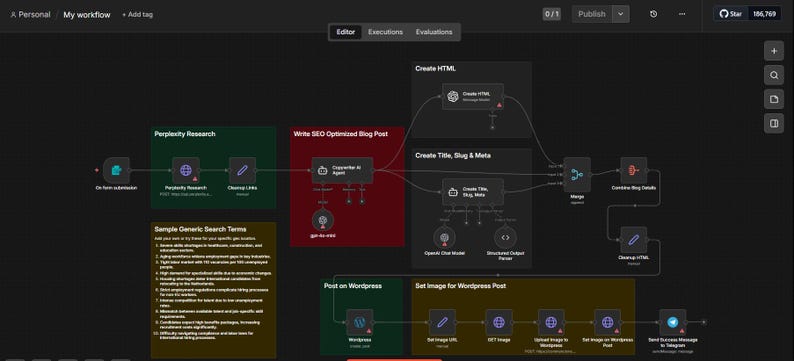Screen dimensions: 794x361
Task: Open the canvas search button
Action: click(x=774, y=75)
